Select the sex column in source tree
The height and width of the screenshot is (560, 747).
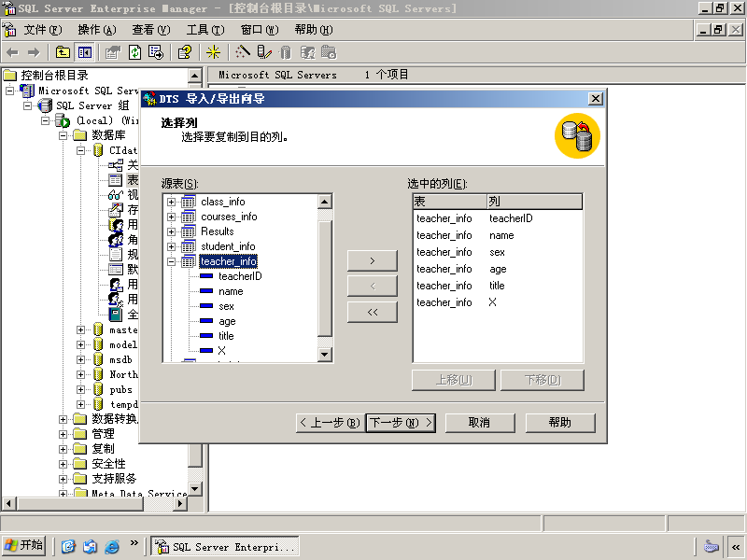coord(226,306)
